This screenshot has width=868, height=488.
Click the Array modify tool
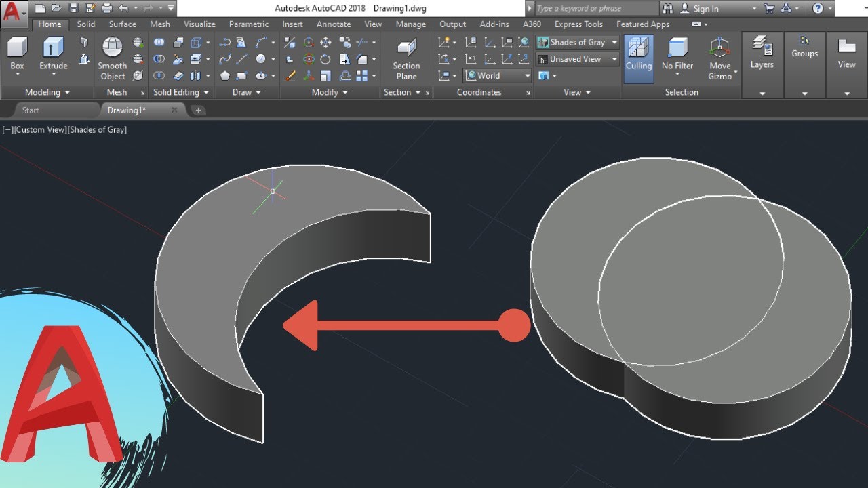point(362,76)
